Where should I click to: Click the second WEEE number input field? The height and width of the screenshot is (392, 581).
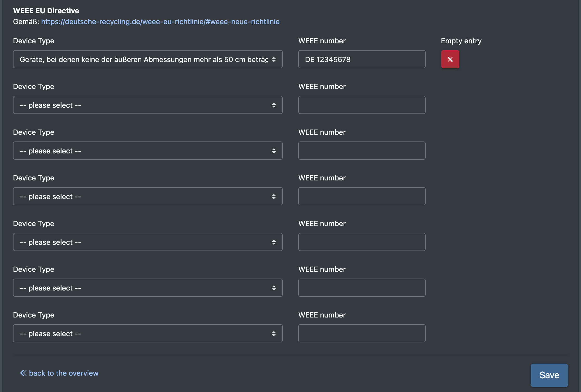362,105
